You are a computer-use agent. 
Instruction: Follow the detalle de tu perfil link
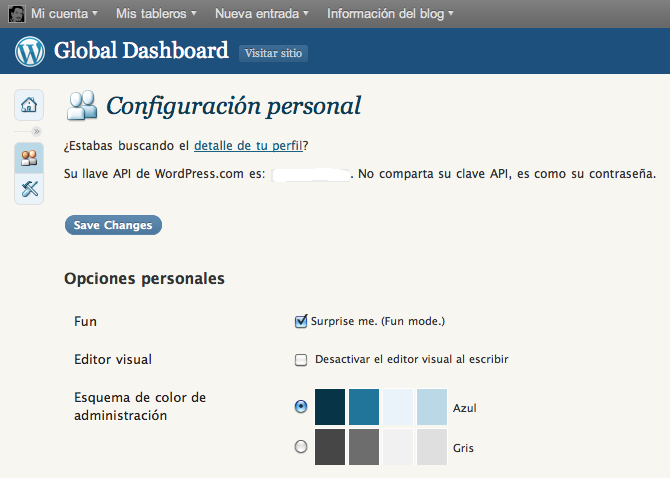(x=248, y=146)
